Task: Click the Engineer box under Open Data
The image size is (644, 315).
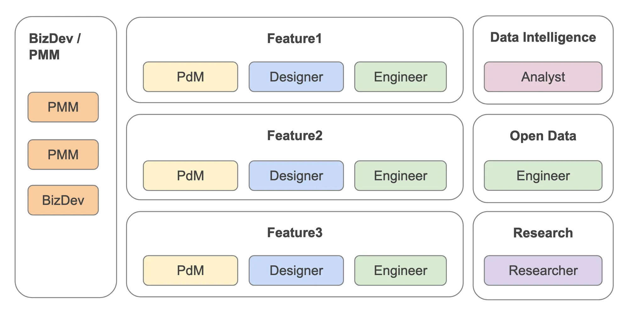Action: coord(543,176)
